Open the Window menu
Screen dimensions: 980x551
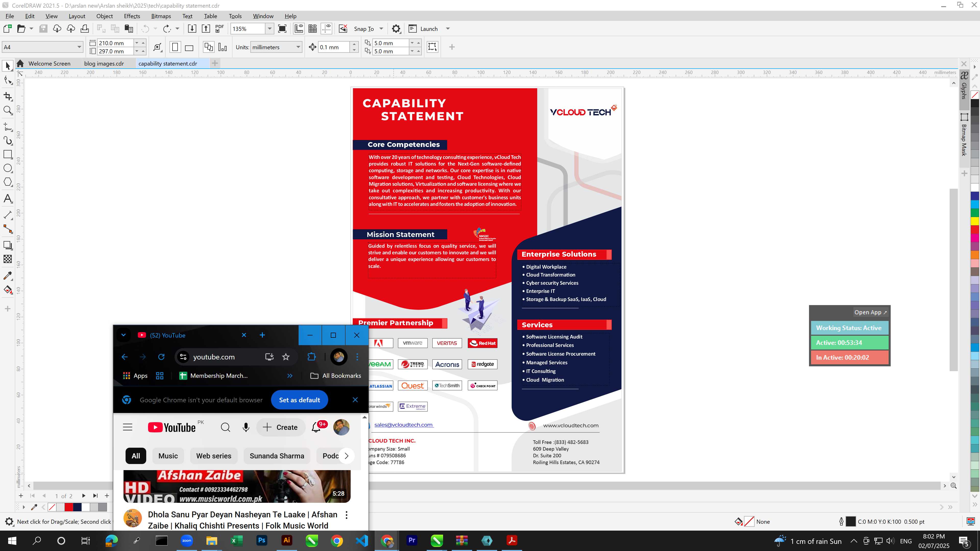(x=263, y=16)
